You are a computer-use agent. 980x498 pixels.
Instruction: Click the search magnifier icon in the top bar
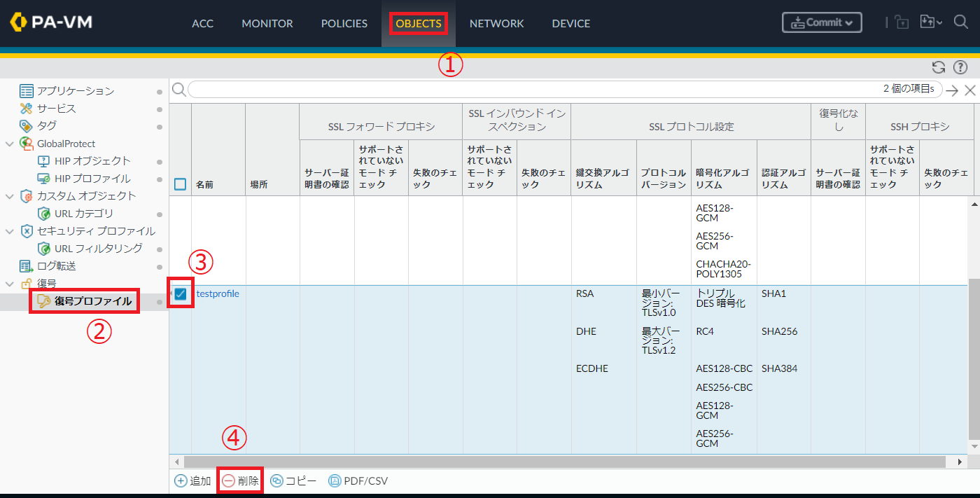pyautogui.click(x=961, y=22)
